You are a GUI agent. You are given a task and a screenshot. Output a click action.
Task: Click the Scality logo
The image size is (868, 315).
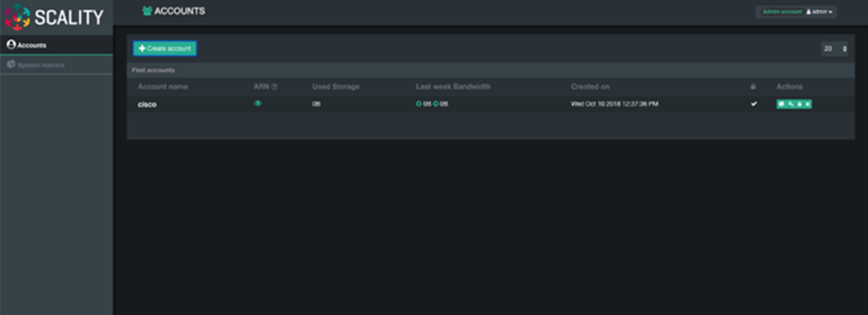[54, 17]
